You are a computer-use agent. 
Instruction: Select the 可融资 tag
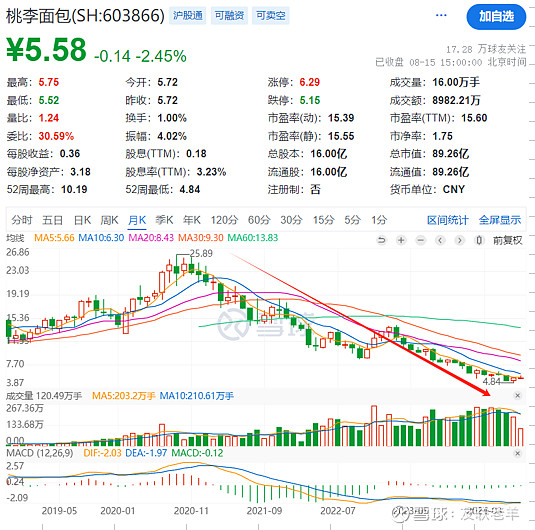[229, 15]
